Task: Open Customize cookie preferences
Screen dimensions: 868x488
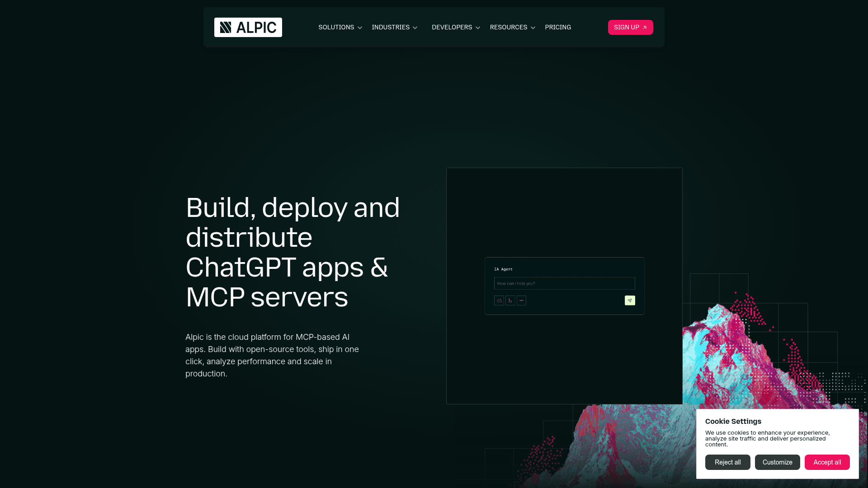Action: point(777,462)
